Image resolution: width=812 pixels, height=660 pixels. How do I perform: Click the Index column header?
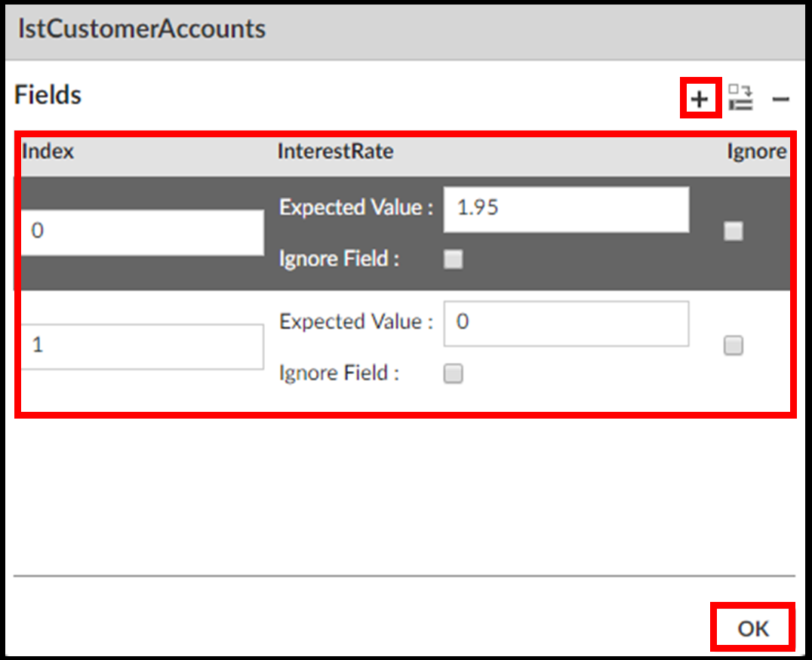[x=48, y=152]
